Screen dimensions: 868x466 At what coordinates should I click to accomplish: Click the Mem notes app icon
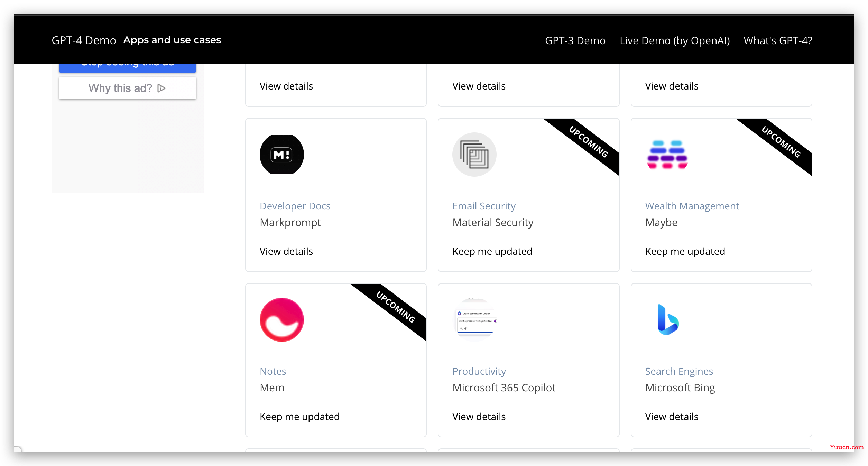pyautogui.click(x=281, y=320)
